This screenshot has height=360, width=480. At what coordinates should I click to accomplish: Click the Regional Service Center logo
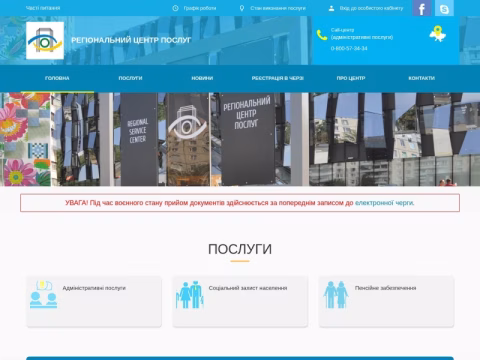tap(45, 41)
